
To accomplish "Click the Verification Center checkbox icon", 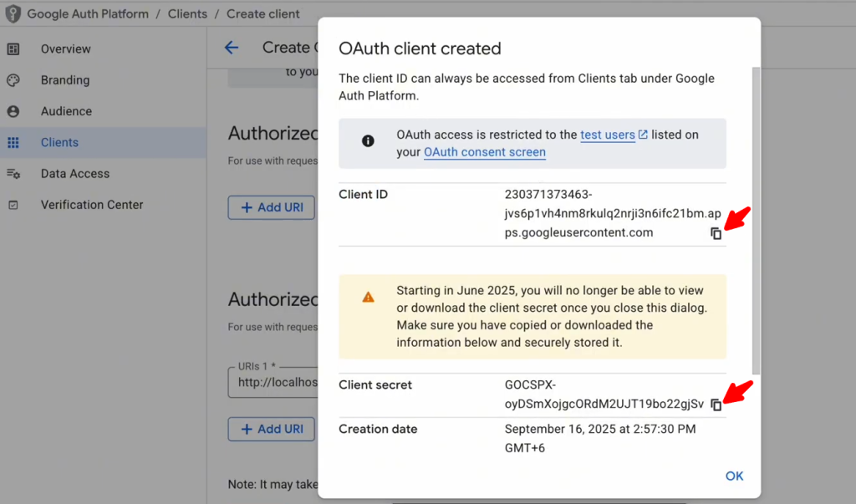I will [x=13, y=205].
